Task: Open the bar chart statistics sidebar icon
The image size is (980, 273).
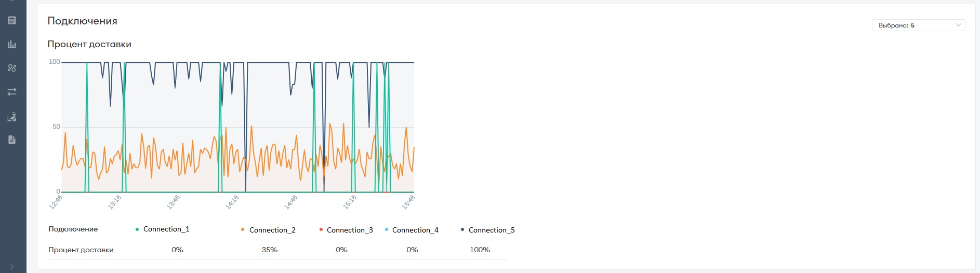Action: pyautogui.click(x=12, y=44)
